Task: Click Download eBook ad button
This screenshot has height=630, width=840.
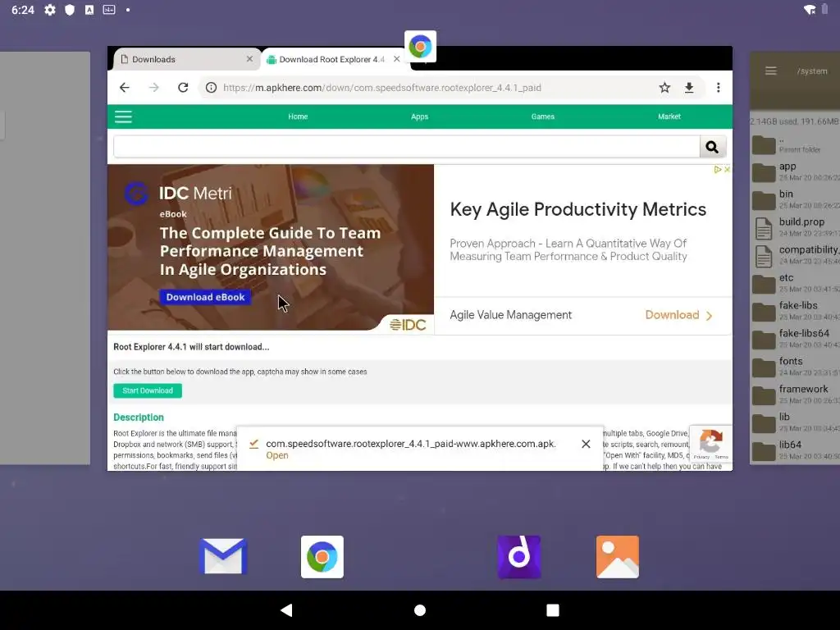Action: pos(205,297)
